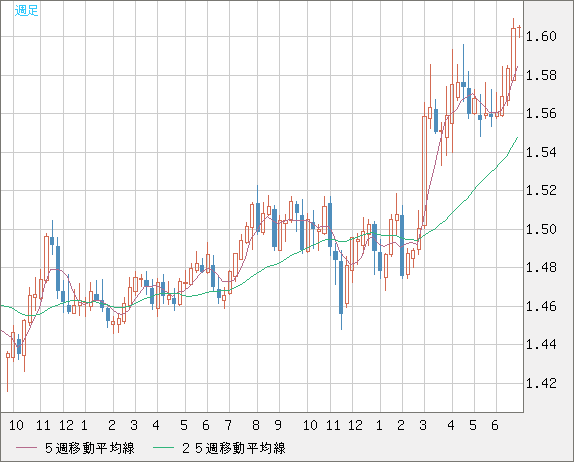Select the 5週移動平均線 legend text
The height and width of the screenshot is (462, 574).
tap(90, 448)
